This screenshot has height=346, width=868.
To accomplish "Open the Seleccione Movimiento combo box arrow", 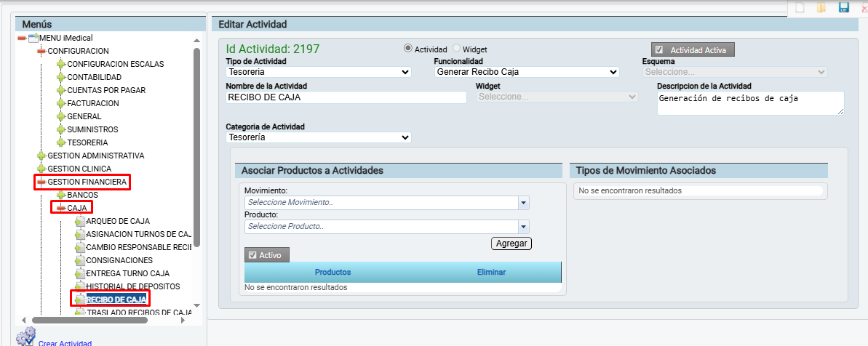I will coord(523,203).
